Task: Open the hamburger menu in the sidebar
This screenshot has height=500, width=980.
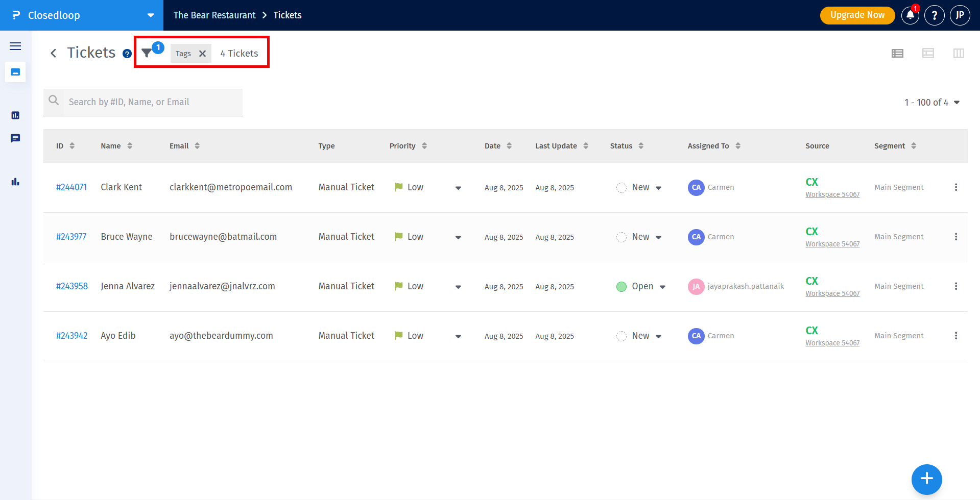Action: (15, 46)
